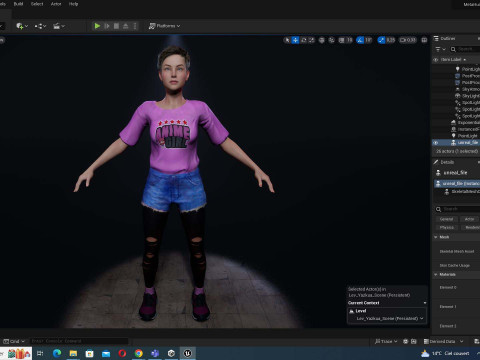Open the Help menu
The width and height of the screenshot is (480, 360).
pos(73,4)
